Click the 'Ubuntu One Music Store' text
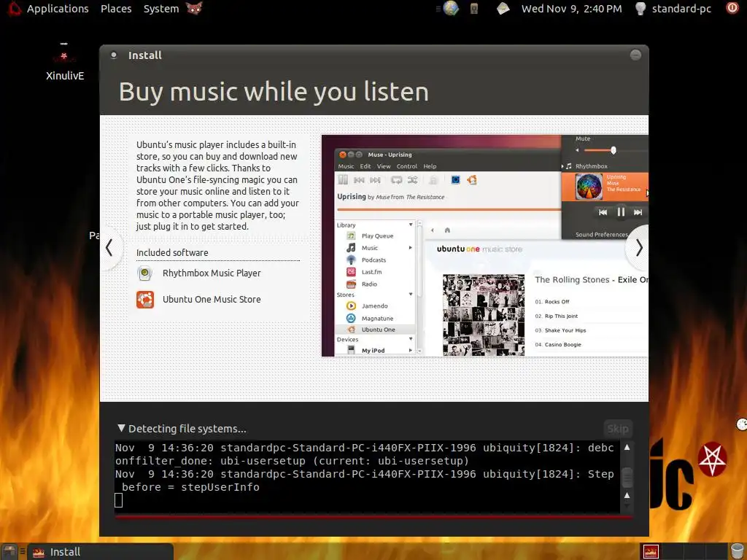This screenshot has width=747, height=560. (212, 299)
